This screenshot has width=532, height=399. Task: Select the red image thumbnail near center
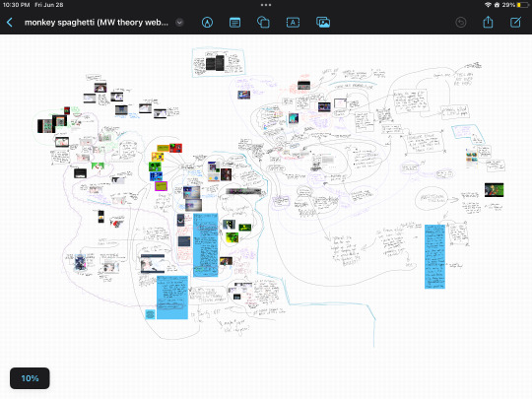tap(175, 148)
